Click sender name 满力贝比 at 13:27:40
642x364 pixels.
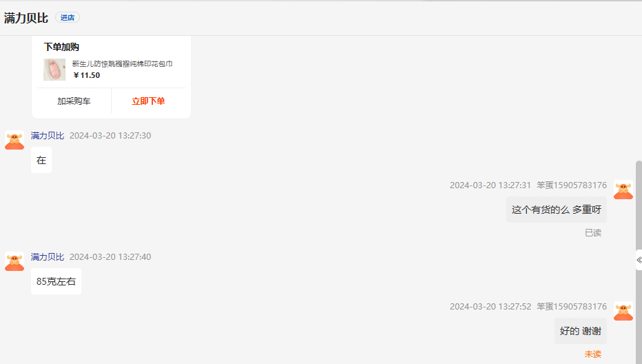coord(48,257)
